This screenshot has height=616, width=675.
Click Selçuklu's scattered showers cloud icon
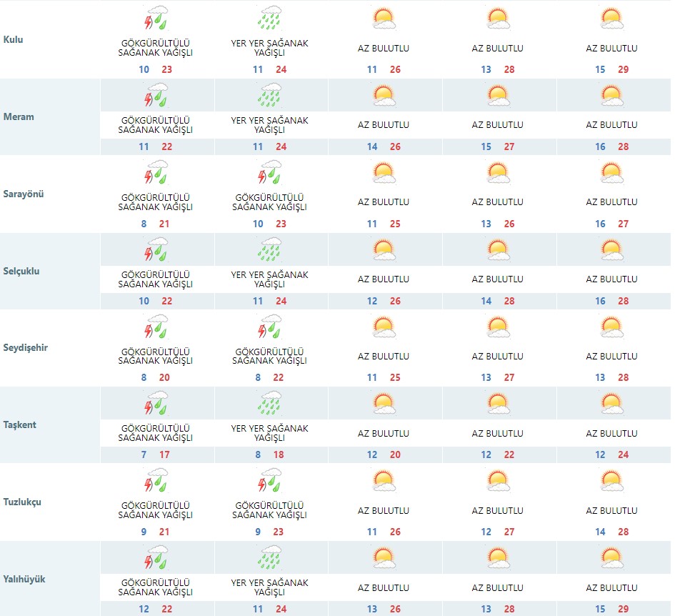[x=269, y=249]
